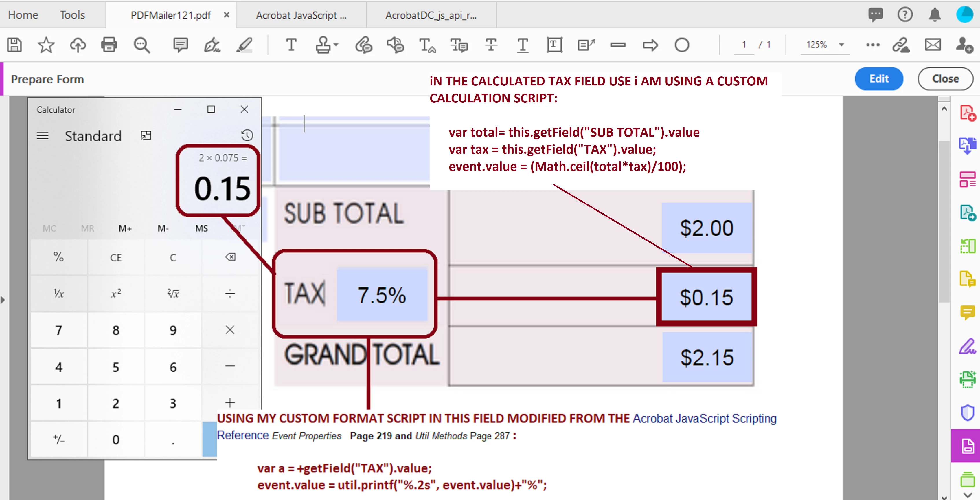The width and height of the screenshot is (980, 500).
Task: Open the Stamp tool dropdown arrow
Action: (x=336, y=45)
